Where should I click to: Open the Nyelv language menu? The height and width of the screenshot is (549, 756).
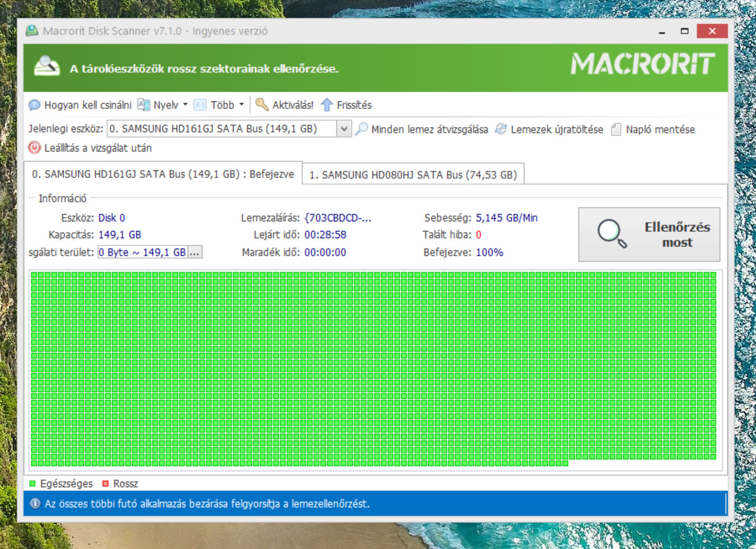(x=166, y=105)
